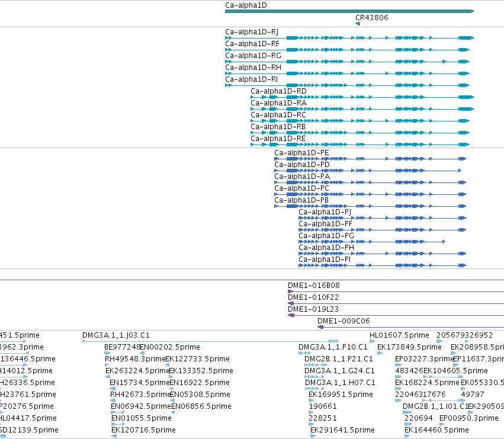Select transcript Ca-alpha1D-RD label

[x=279, y=91]
